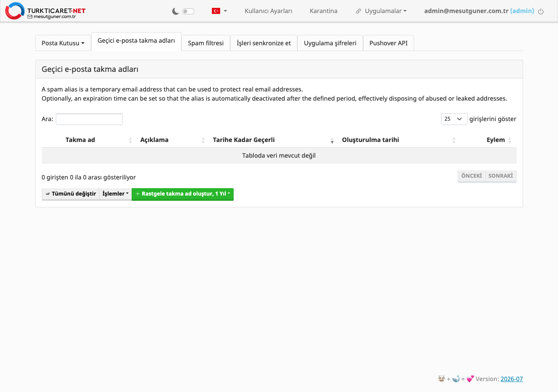Click the cow emoji in footer
558x392 pixels.
coord(441,378)
